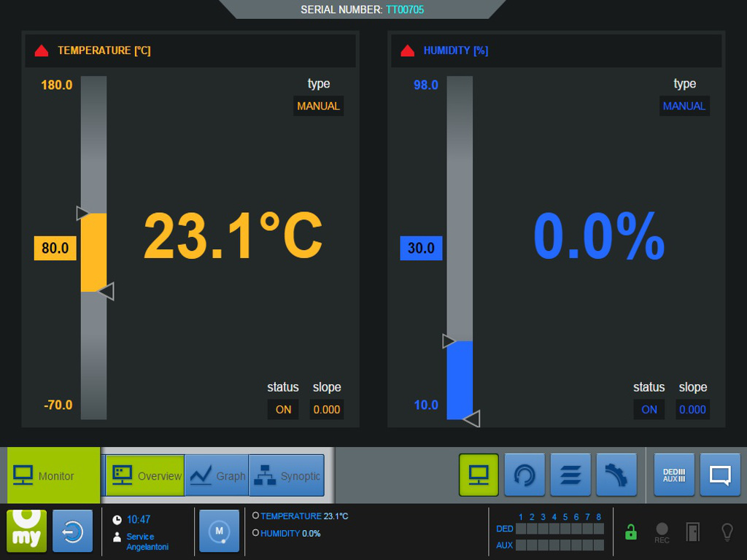747x560 pixels.
Task: Click the door open button
Action: (x=692, y=532)
